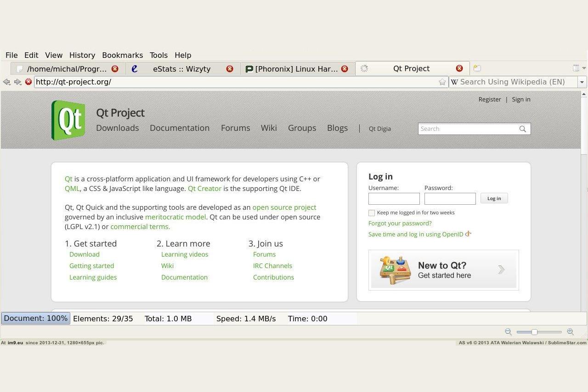Click the new tab icon
This screenshot has width=588, height=392.
click(x=477, y=68)
